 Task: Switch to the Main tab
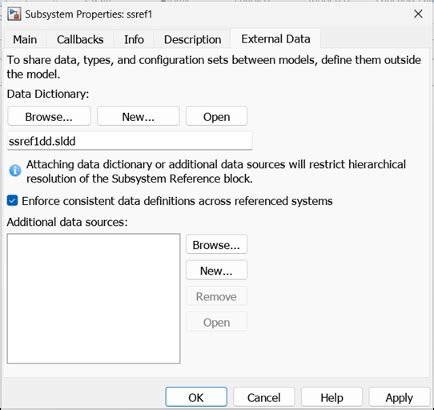(25, 40)
